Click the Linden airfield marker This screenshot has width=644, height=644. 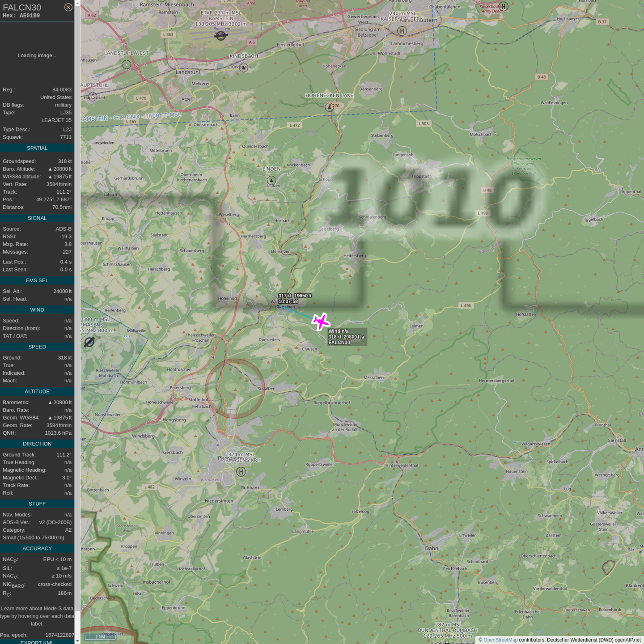pyautogui.click(x=271, y=180)
